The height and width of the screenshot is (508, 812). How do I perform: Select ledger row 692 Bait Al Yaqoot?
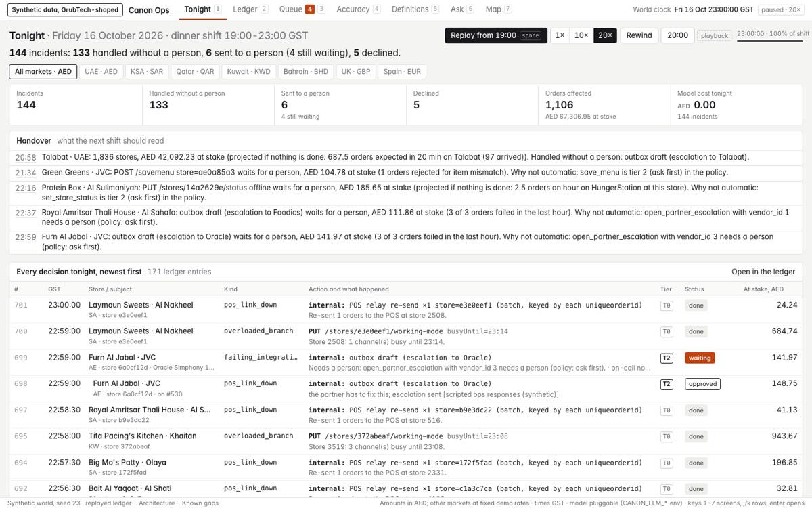coord(406,490)
